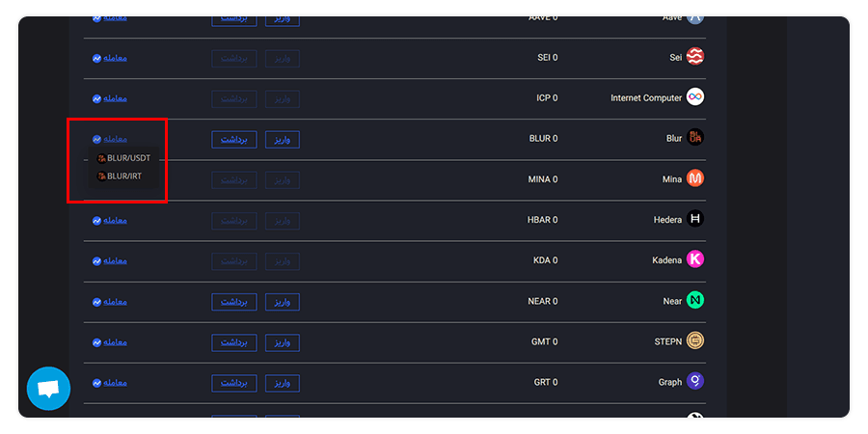
Task: Click the Graph coin icon
Action: [694, 381]
